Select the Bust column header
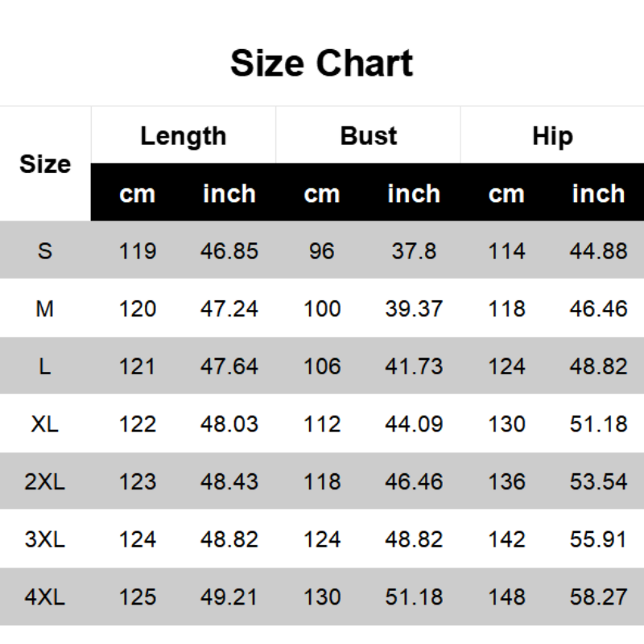The image size is (644, 644). [369, 135]
